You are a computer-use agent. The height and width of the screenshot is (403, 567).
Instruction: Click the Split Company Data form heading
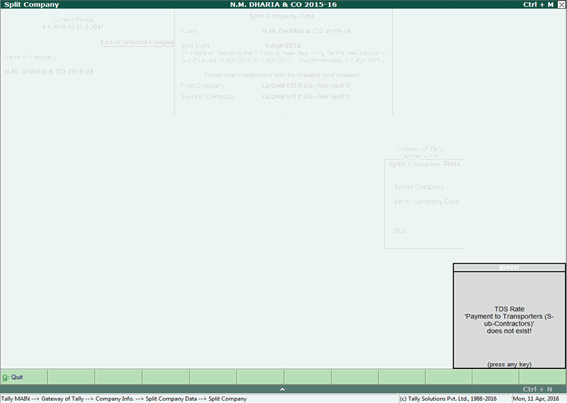(x=282, y=16)
